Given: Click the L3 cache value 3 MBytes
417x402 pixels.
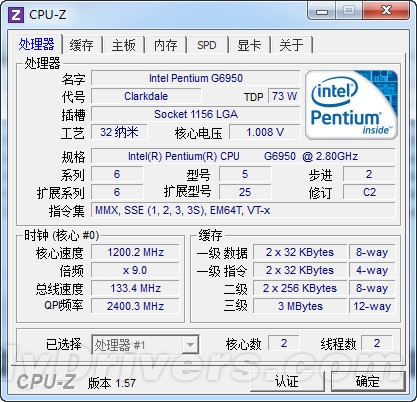Looking at the screenshot, I should (300, 306).
